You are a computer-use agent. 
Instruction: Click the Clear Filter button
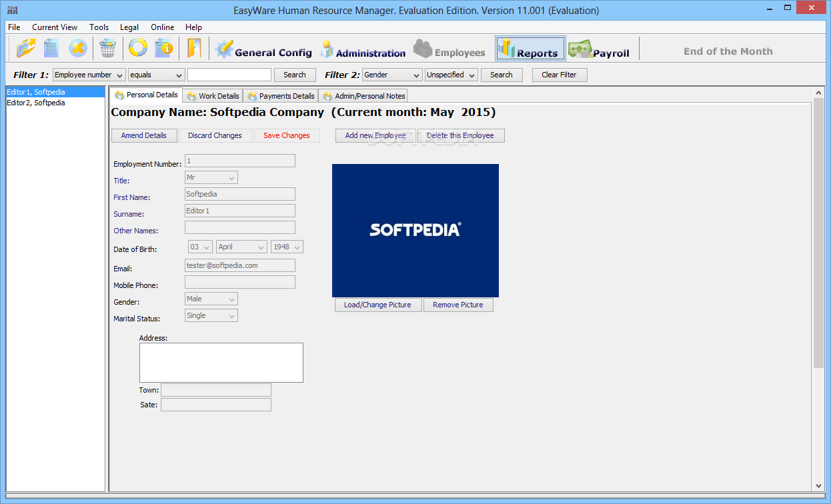pos(559,75)
